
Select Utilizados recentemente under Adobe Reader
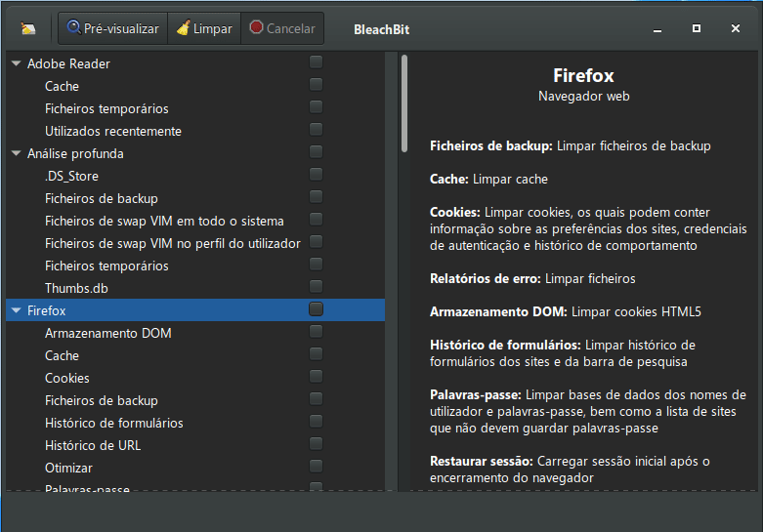[x=112, y=131]
